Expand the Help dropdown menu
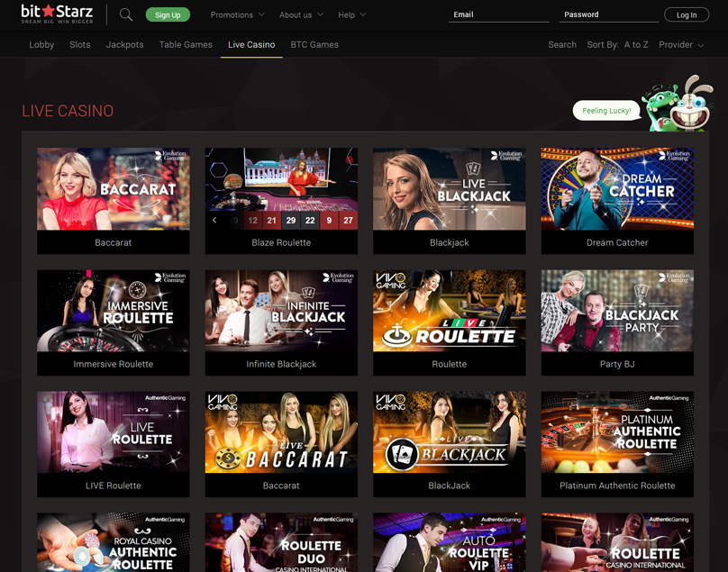This screenshot has width=728, height=572. (x=352, y=14)
